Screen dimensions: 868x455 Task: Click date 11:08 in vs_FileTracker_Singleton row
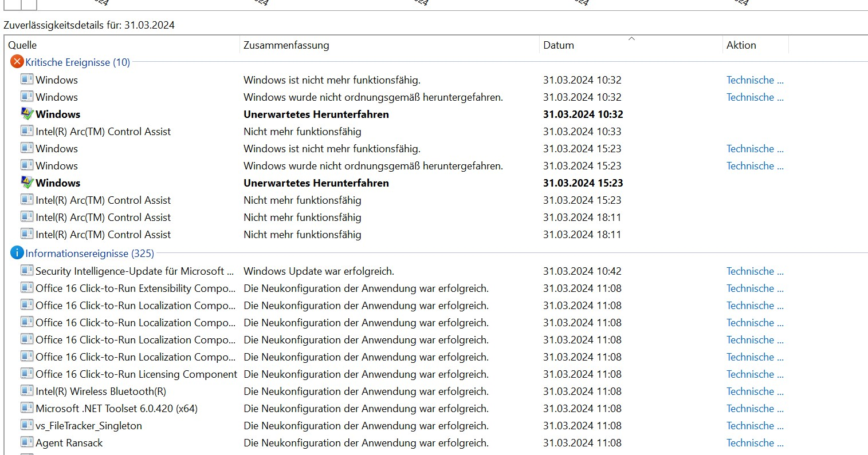coord(582,426)
